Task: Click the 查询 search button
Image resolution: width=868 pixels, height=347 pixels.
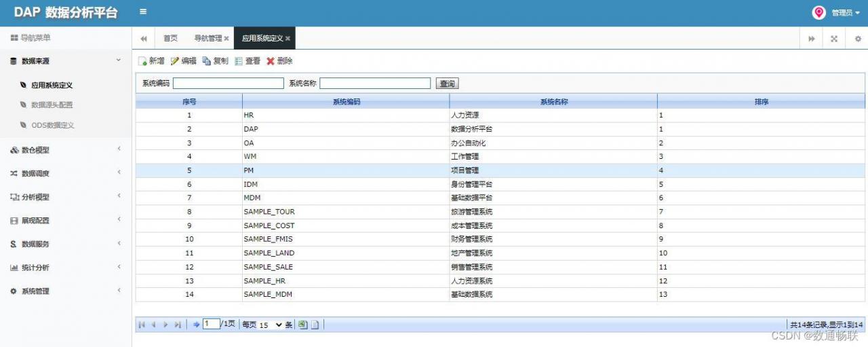Action: (447, 84)
